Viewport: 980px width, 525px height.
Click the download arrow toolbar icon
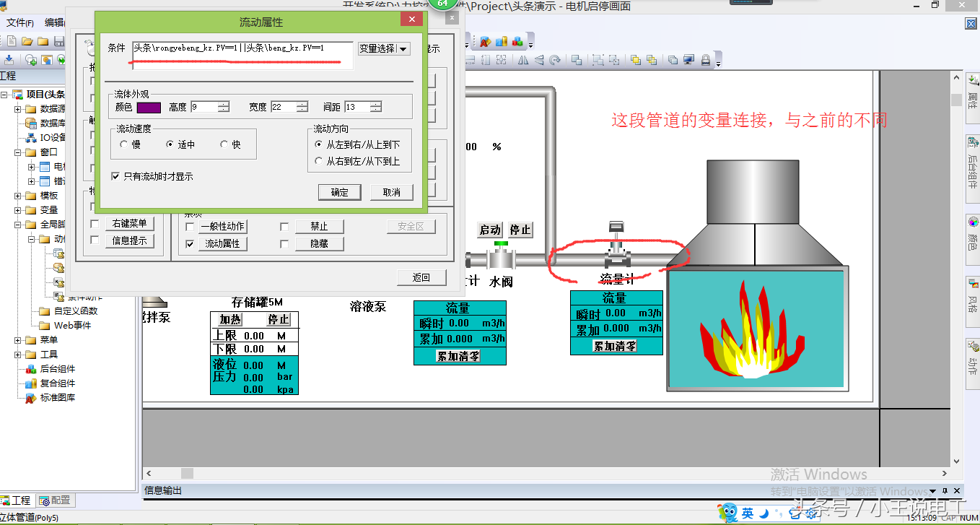(9, 60)
